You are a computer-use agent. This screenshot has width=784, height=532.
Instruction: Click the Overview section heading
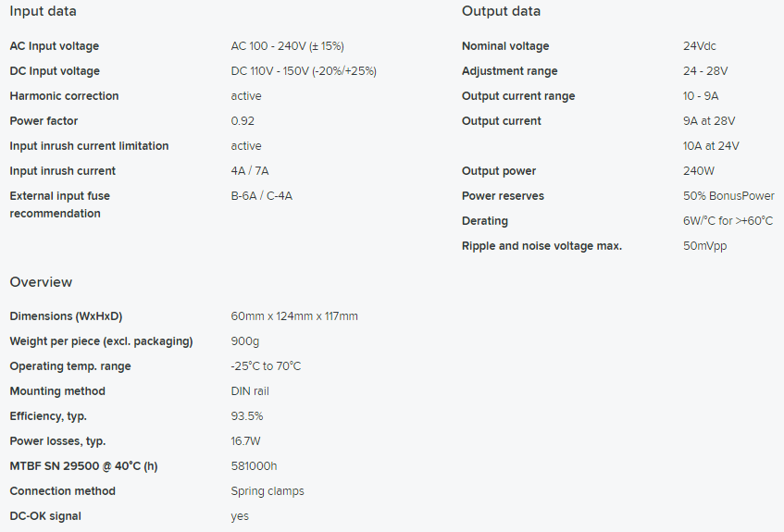41,282
